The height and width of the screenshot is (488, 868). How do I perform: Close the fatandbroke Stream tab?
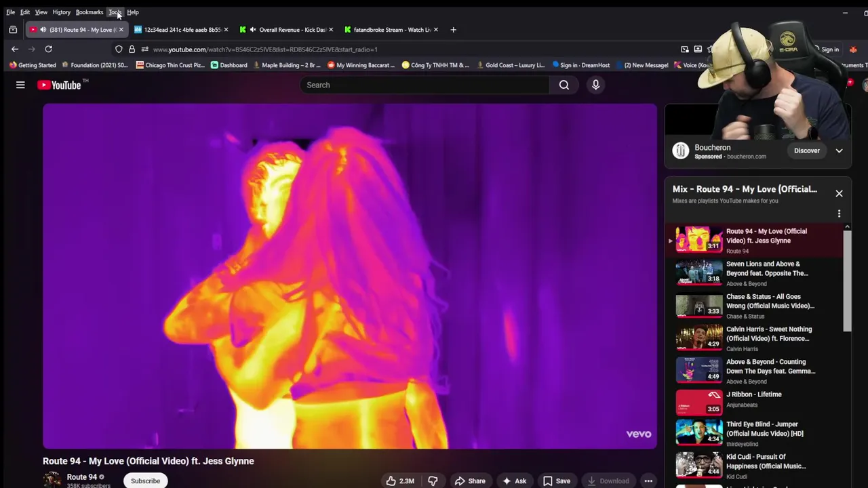(435, 30)
